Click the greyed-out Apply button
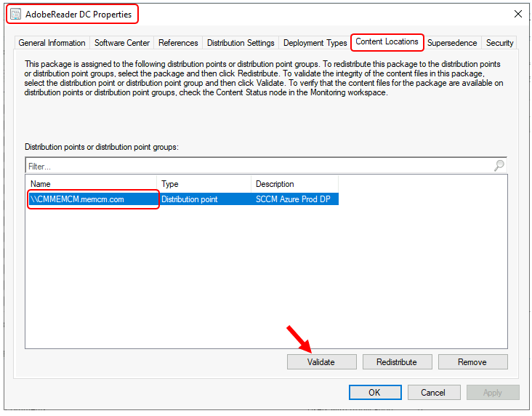The image size is (532, 416). [x=493, y=393]
